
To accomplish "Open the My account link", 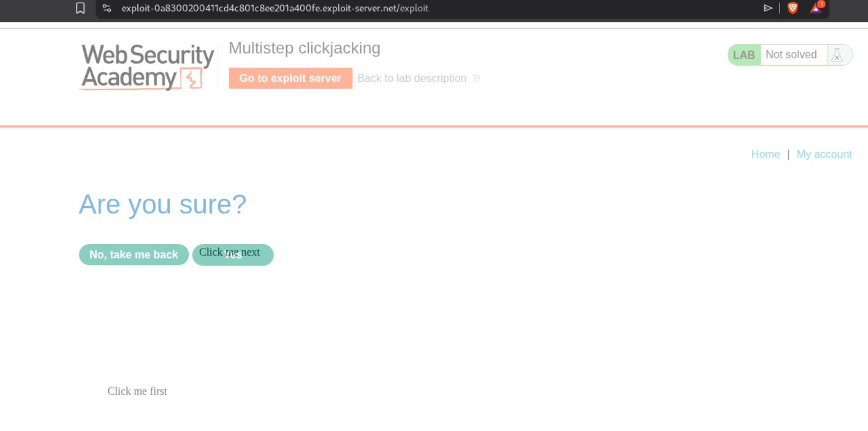I will tap(824, 154).
